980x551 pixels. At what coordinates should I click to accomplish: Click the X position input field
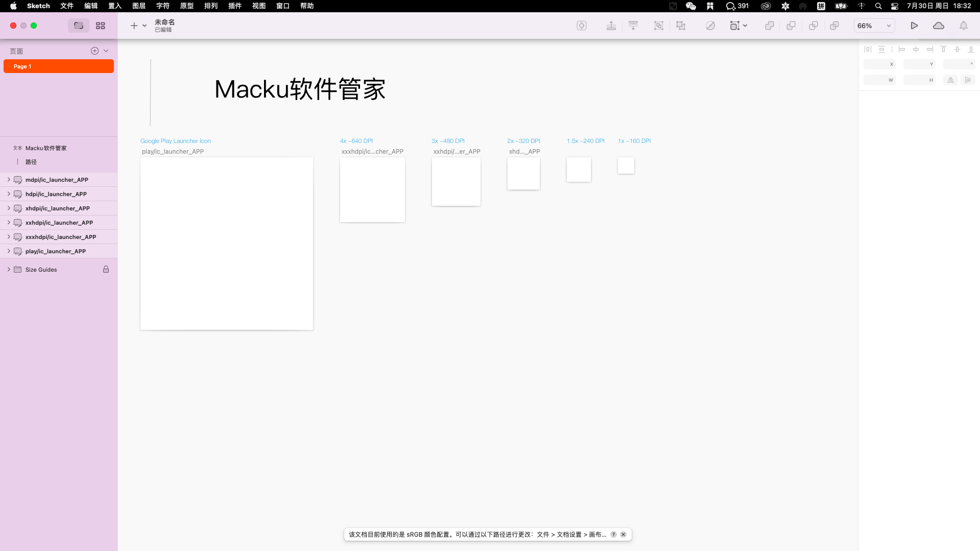click(x=879, y=64)
